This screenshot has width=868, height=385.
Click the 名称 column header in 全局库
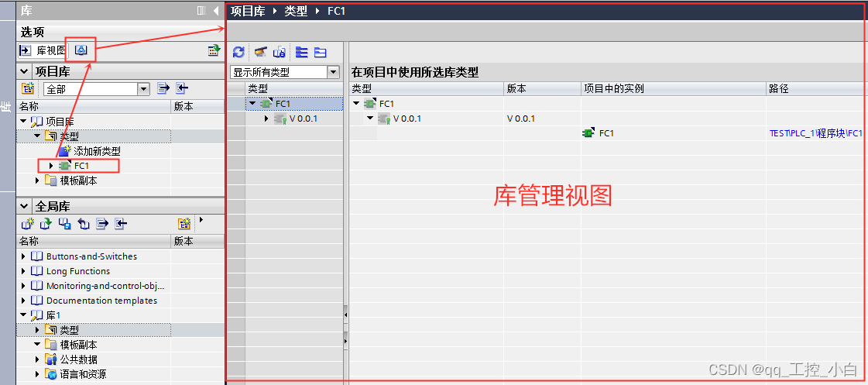pyautogui.click(x=93, y=241)
